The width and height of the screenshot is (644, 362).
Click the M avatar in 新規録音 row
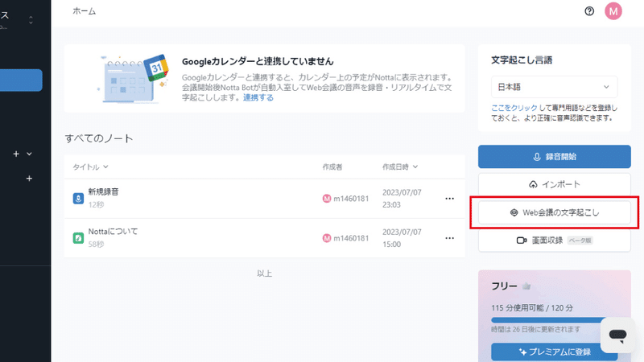pyautogui.click(x=327, y=199)
